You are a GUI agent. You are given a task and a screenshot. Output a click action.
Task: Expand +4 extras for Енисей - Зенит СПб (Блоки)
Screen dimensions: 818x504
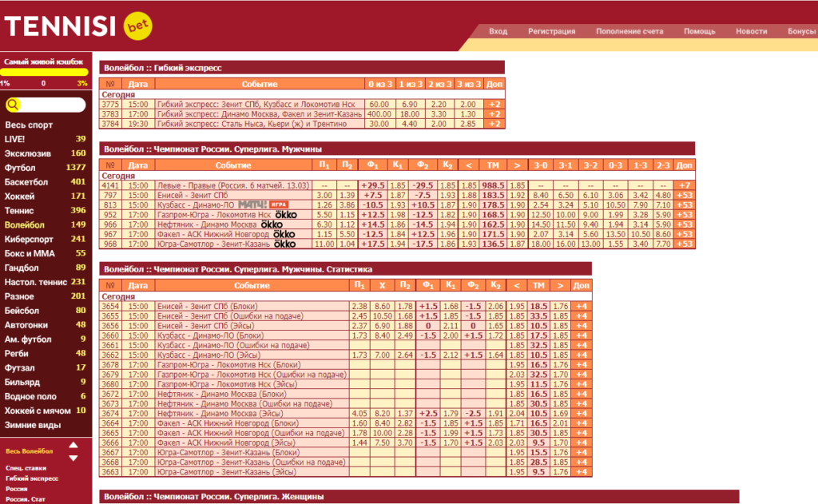tap(582, 306)
